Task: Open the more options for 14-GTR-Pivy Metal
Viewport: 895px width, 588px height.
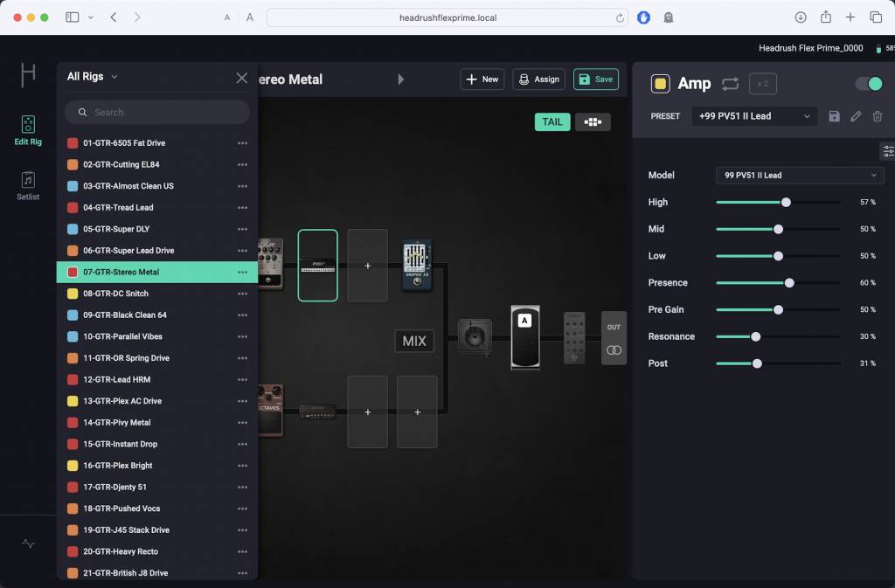Action: point(243,423)
